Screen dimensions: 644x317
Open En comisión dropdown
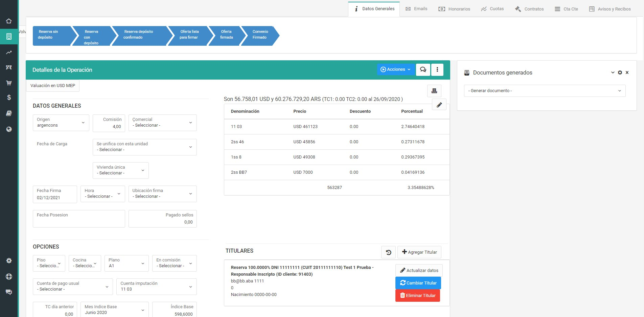(174, 263)
